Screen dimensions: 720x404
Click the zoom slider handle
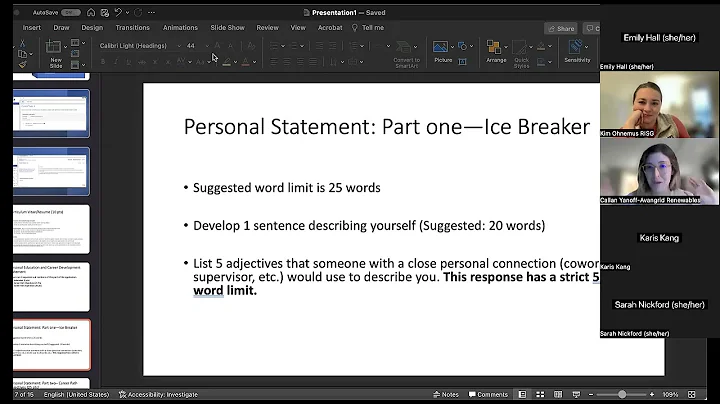[622, 394]
